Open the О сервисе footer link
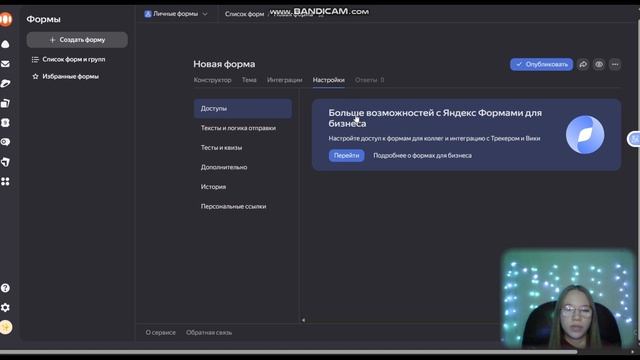This screenshot has width=640, height=360. [160, 333]
